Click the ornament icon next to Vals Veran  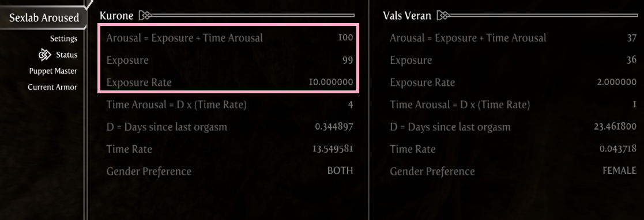pos(444,16)
